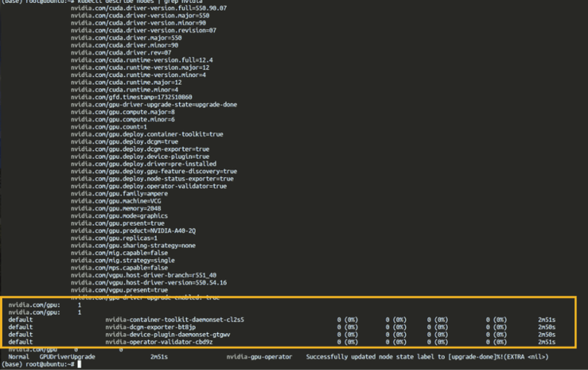This screenshot has width=588, height=370.
Task: Click the cuda.driver.rev=07 line
Action: (x=121, y=53)
